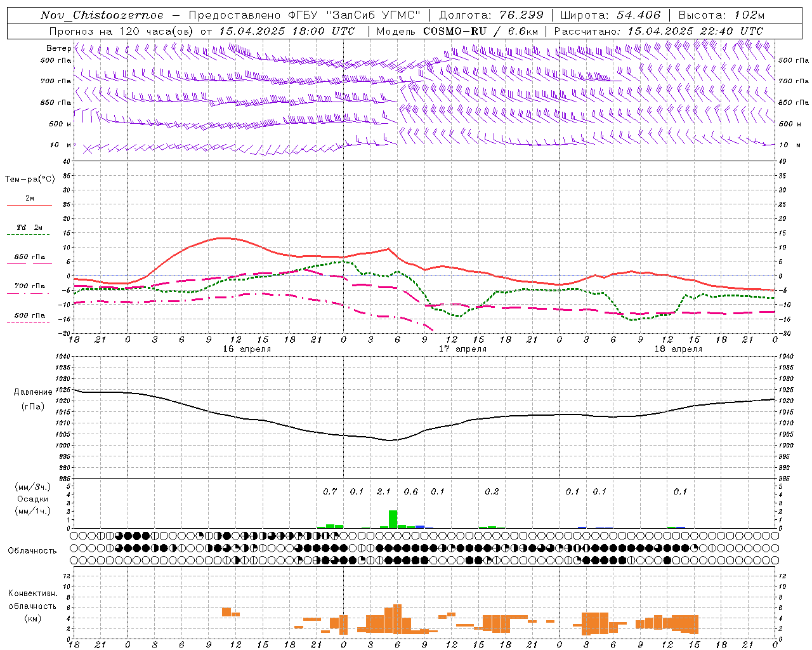This screenshot has height=650, width=812.
Task: Click the 0.6 three-hour precipitation value
Action: [410, 491]
